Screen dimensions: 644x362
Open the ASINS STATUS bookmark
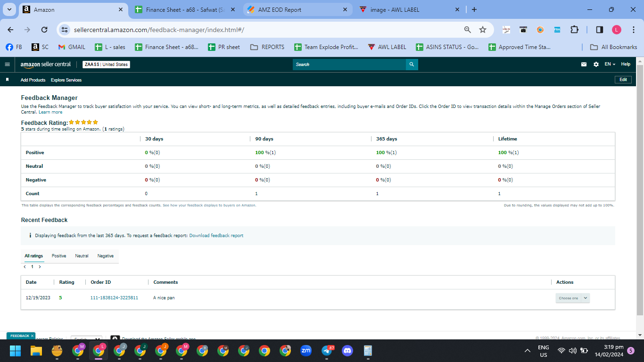447,47
